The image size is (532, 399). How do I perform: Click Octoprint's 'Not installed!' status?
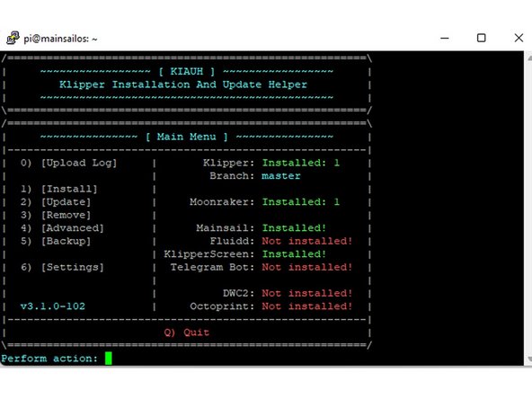307,306
